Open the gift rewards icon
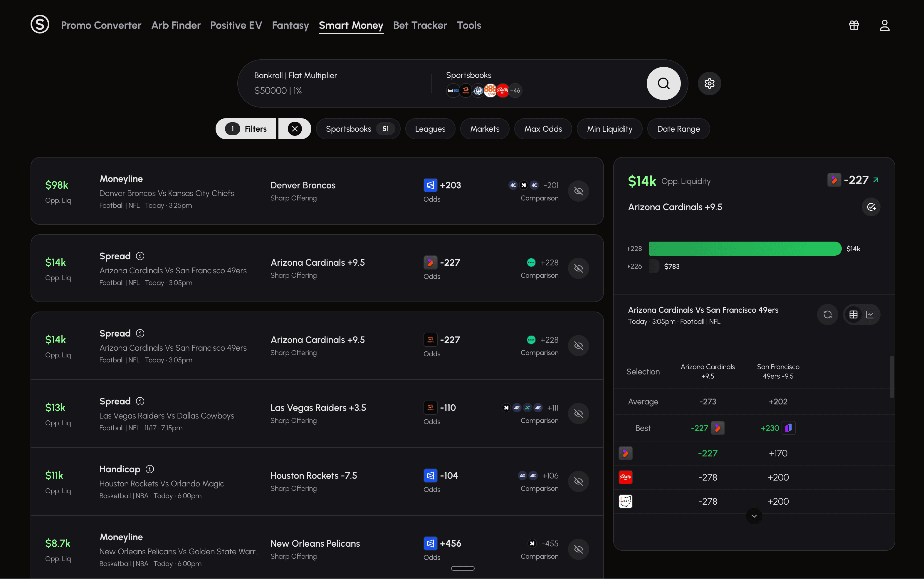This screenshot has width=924, height=579. click(x=854, y=25)
